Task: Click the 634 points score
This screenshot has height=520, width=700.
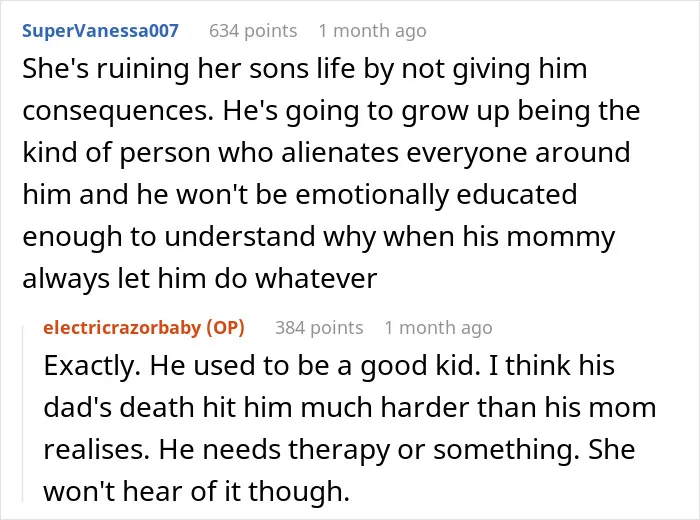Action: [x=253, y=31]
